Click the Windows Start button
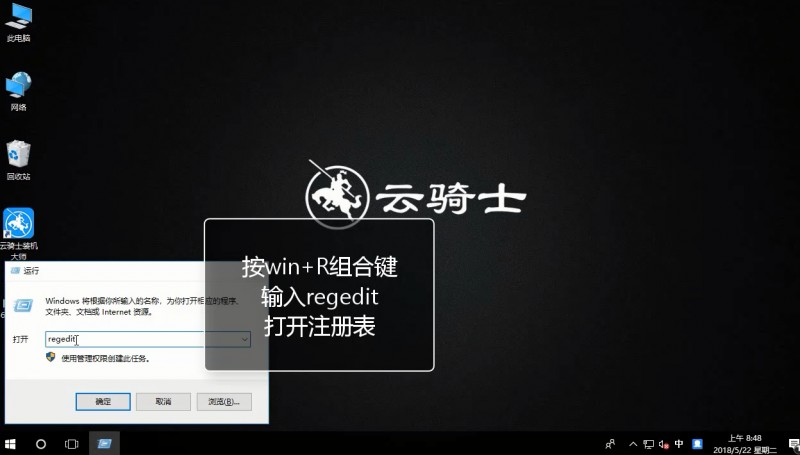The image size is (800, 455). pyautogui.click(x=10, y=444)
